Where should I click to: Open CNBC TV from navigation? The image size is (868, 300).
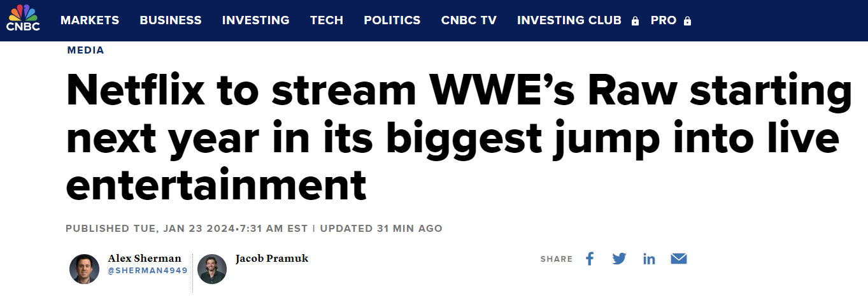click(469, 20)
